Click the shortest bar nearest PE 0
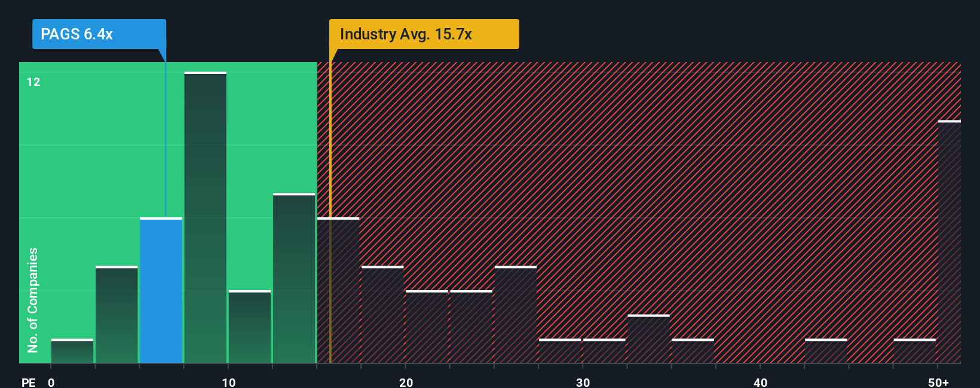 (x=72, y=351)
